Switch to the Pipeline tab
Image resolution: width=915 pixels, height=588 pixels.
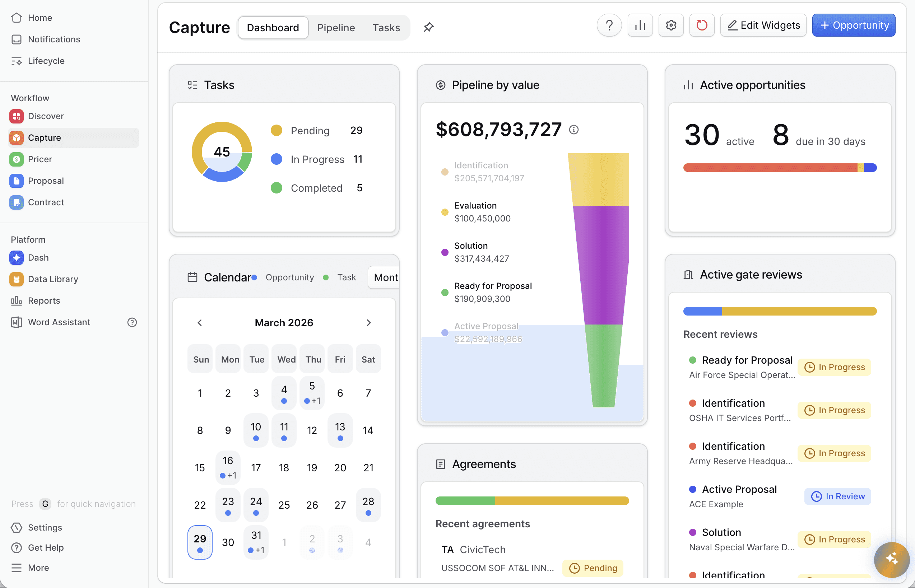[x=336, y=28]
